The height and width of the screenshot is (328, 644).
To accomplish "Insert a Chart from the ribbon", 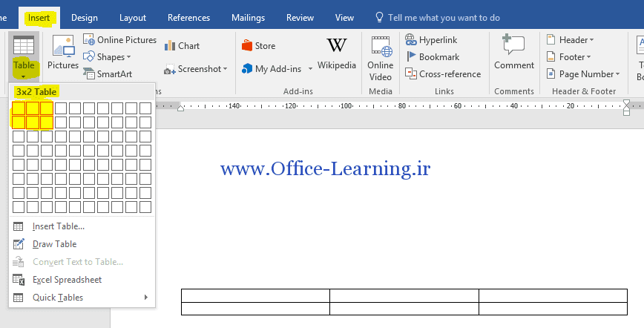I will 182,46.
